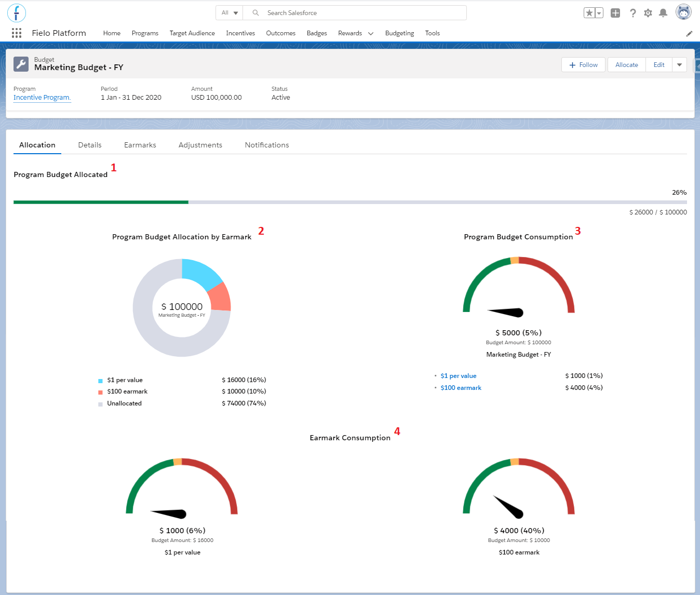Open the $100 earmark consumption link
The image size is (700, 595).
point(461,388)
